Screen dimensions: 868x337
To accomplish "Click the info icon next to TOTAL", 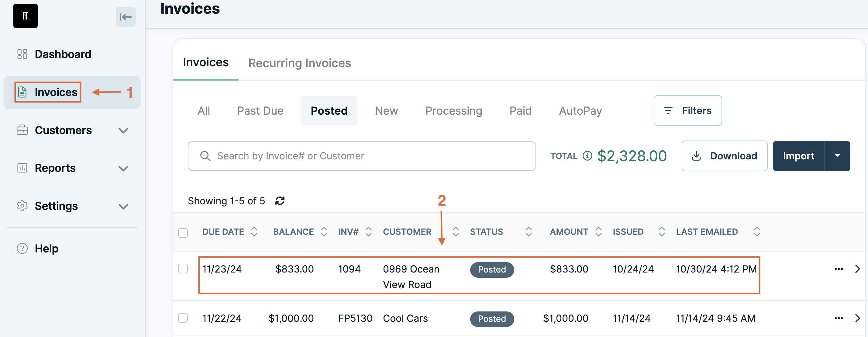I will click(587, 156).
